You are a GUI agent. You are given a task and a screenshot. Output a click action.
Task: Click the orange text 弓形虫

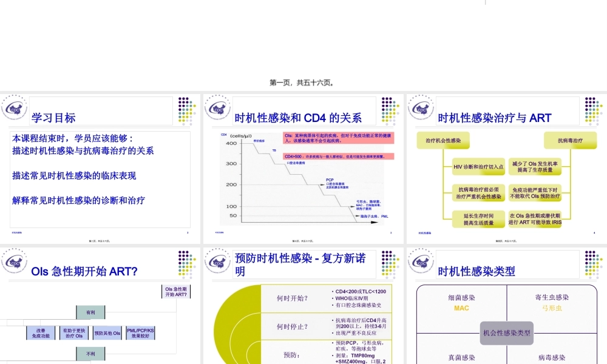(x=552, y=308)
